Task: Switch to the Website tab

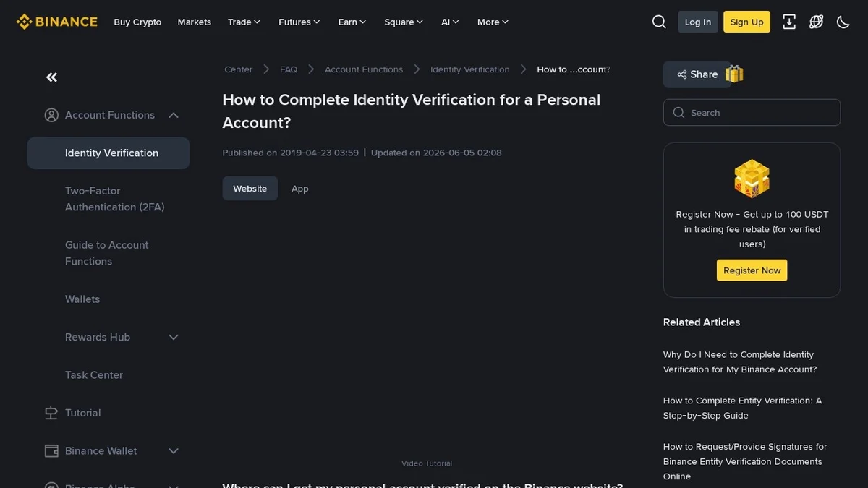Action: coord(250,188)
